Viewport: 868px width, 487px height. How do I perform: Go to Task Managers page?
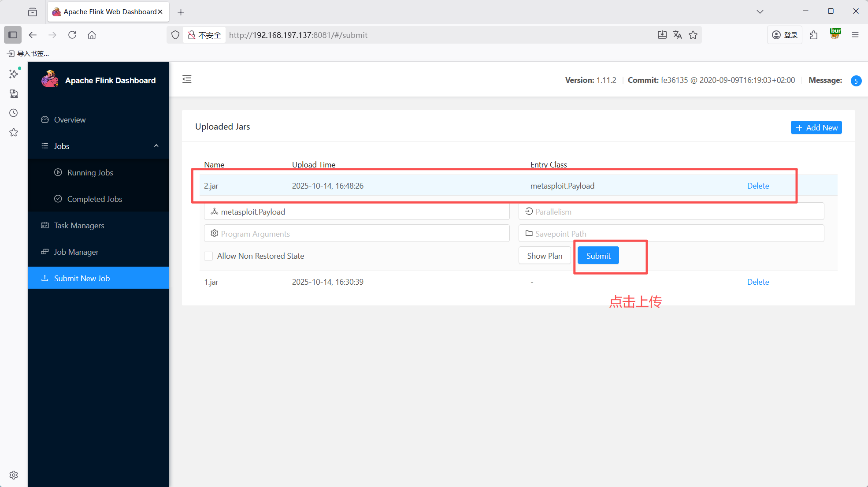click(x=79, y=225)
